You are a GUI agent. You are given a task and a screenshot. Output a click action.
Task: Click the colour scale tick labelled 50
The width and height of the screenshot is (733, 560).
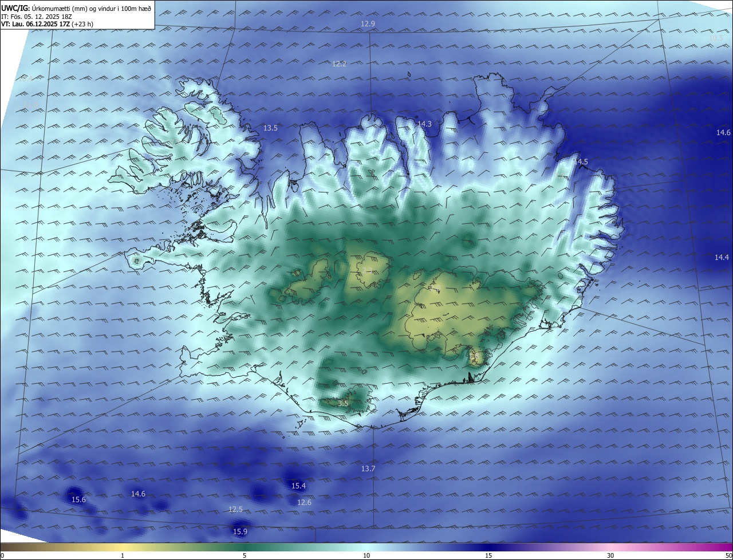click(x=728, y=555)
